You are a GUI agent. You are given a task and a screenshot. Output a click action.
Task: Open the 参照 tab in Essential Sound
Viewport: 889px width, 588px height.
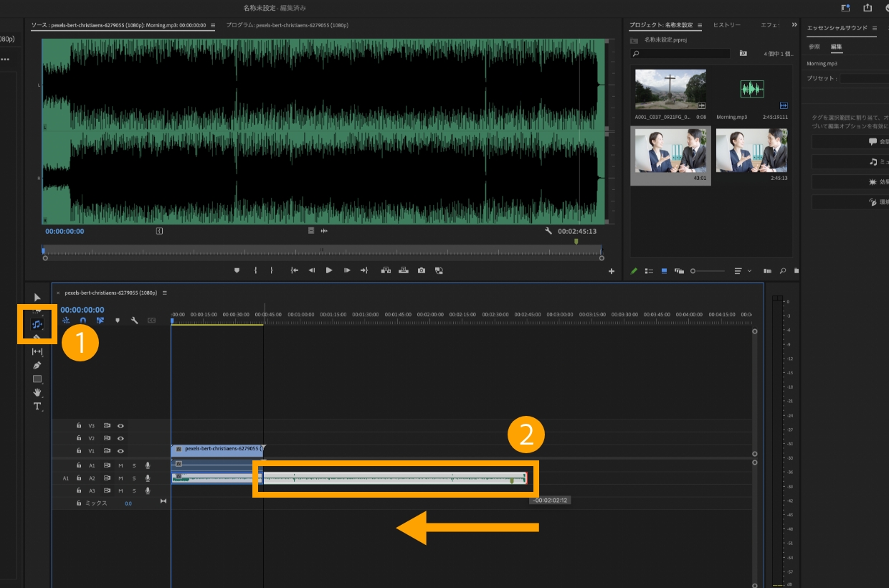pos(814,47)
